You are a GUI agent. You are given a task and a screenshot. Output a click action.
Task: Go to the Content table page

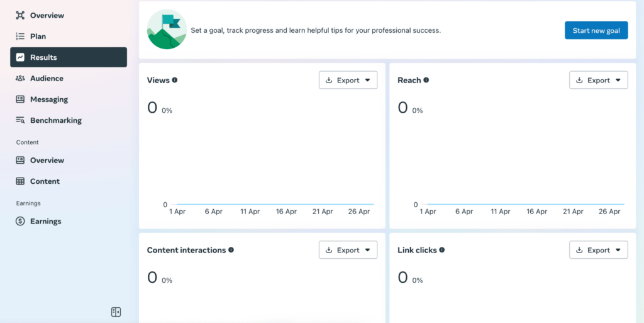click(45, 181)
